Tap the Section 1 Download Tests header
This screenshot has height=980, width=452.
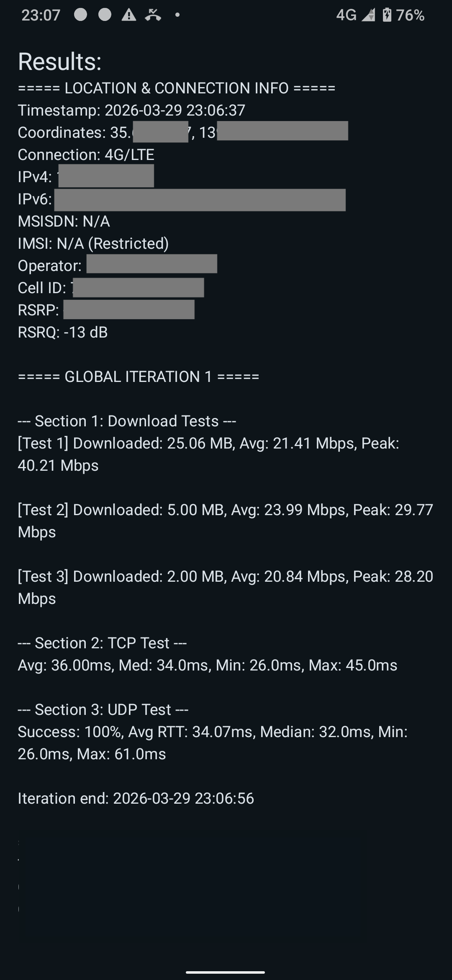coord(127,421)
